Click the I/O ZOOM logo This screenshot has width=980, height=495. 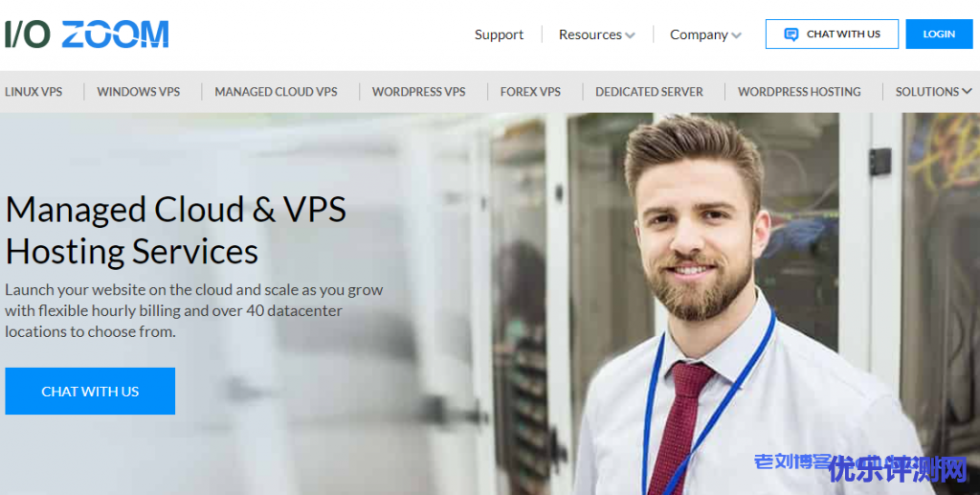pos(86,34)
